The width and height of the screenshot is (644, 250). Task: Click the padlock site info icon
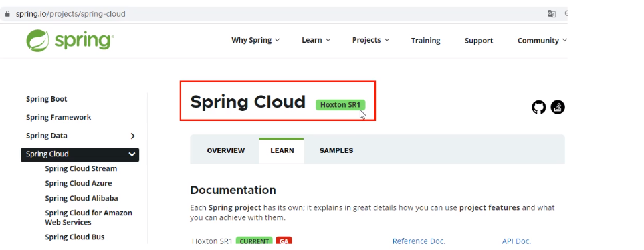[7, 14]
